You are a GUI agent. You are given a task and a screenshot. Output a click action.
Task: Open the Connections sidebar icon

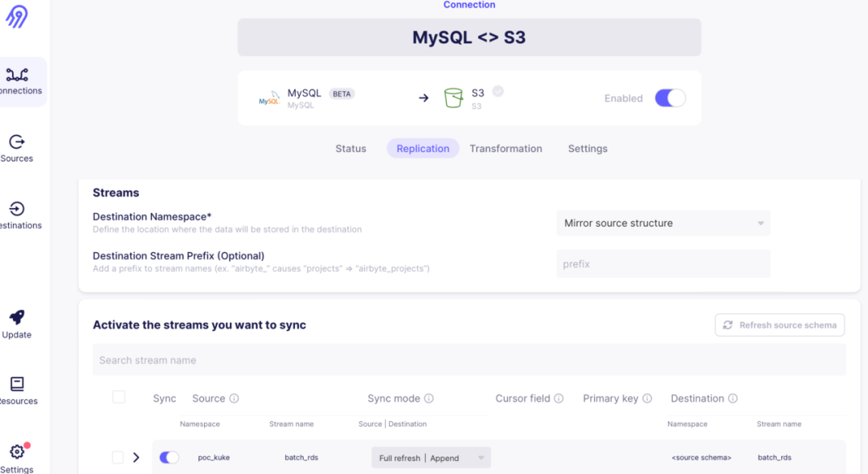point(17,75)
